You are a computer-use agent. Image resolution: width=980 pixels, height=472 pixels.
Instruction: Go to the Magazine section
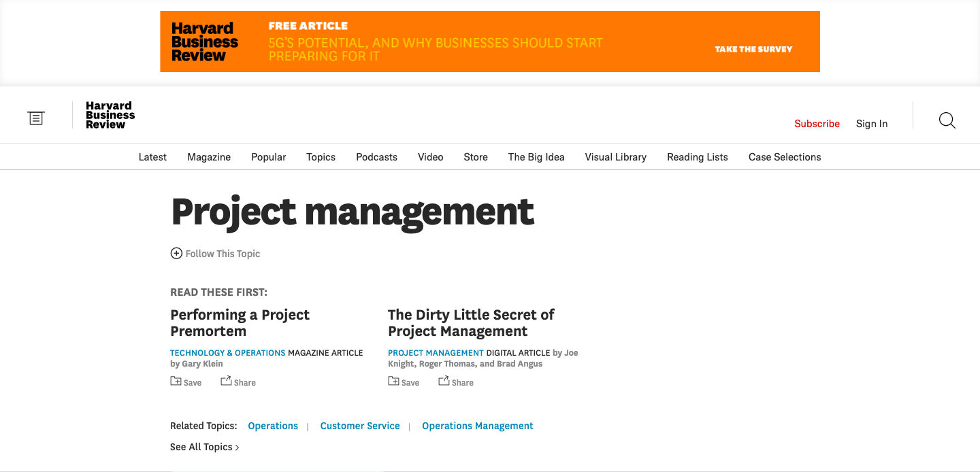209,157
